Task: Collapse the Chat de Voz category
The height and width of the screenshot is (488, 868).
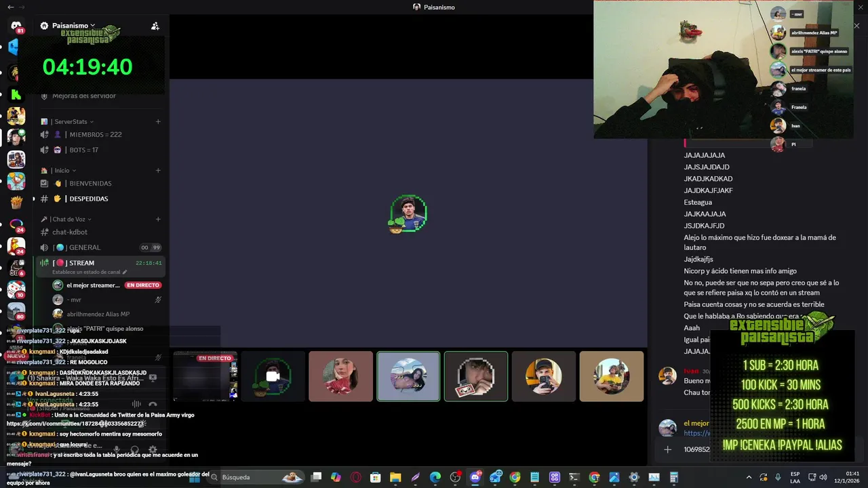Action: (x=66, y=220)
